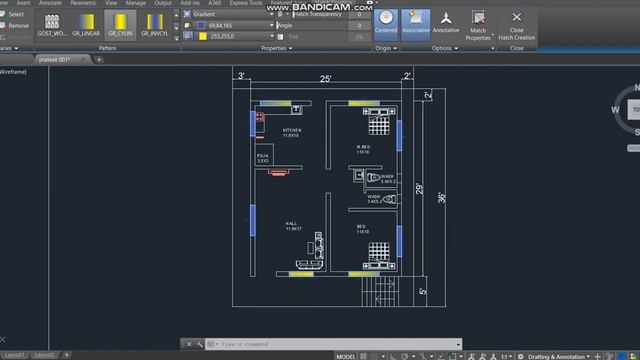Viewport: 640px width, 360px height.
Task: Open the Output ribbon tab
Action: [x=162, y=3]
